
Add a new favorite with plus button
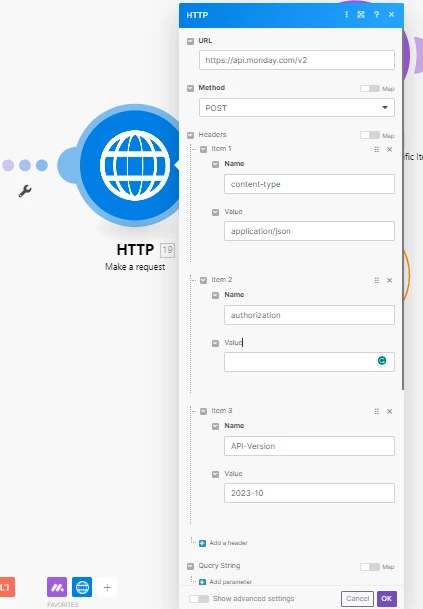[x=107, y=587]
